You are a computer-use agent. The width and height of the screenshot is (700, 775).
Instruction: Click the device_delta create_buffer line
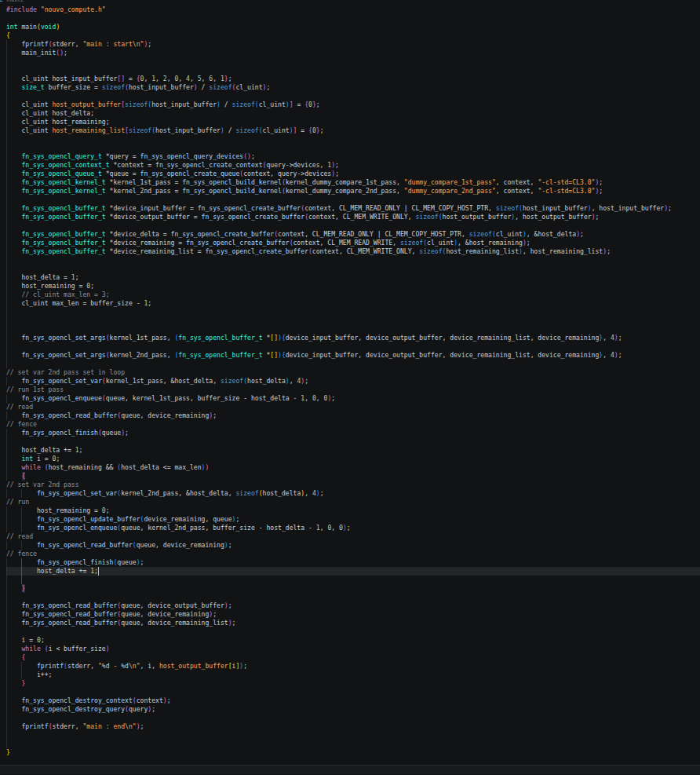click(302, 234)
